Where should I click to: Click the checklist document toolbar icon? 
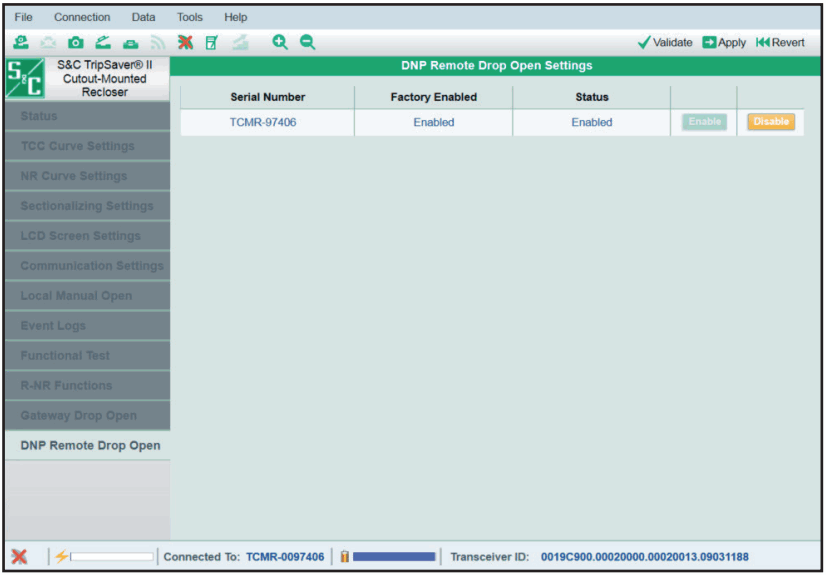(x=211, y=43)
